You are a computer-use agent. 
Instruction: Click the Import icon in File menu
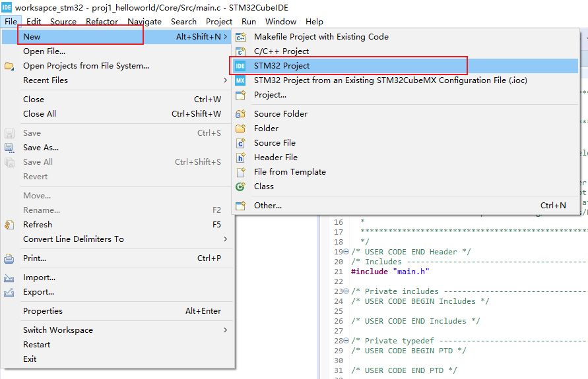click(9, 278)
